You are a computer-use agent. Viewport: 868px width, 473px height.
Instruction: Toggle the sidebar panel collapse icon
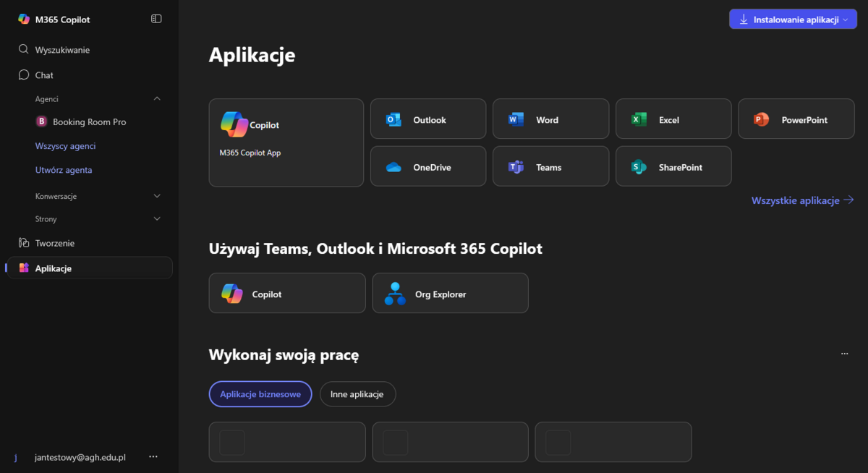(156, 19)
